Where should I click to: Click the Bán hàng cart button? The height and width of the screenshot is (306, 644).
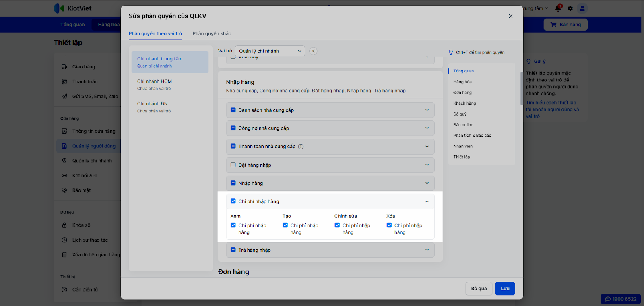(565, 25)
